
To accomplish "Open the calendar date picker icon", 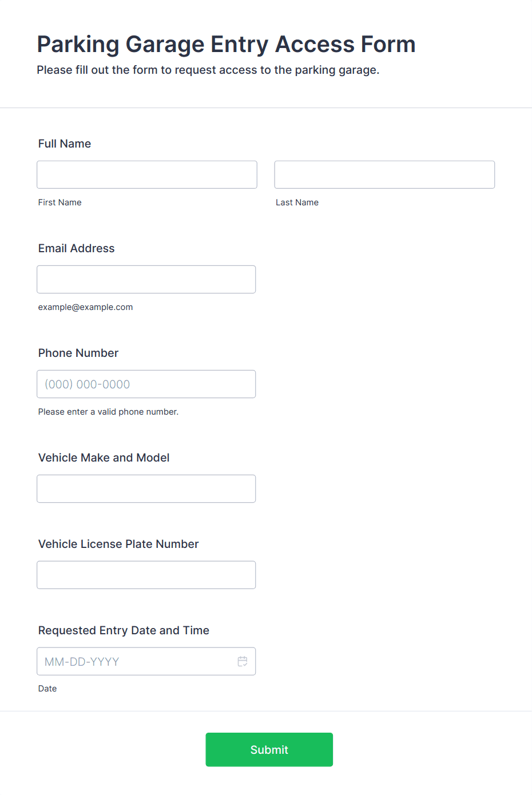I will pos(243,661).
